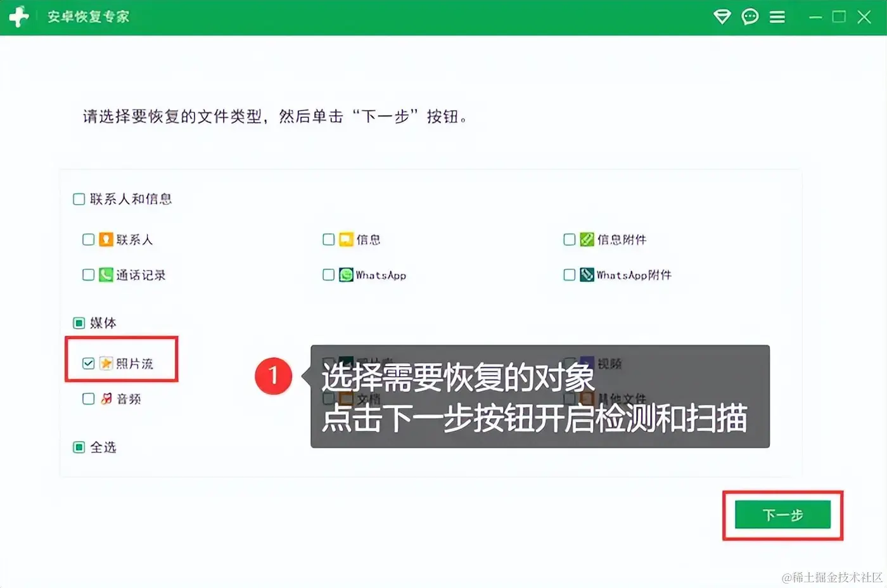Click the WhatsApp附件 label text

634,275
